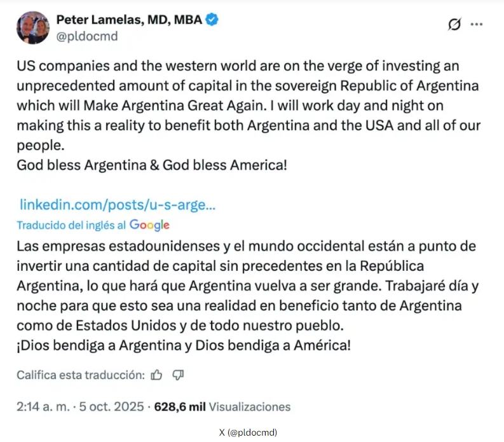This screenshot has height=442, width=504.
Task: Click the 'God bless Argentina & God bless America!' line
Action: click(x=153, y=166)
